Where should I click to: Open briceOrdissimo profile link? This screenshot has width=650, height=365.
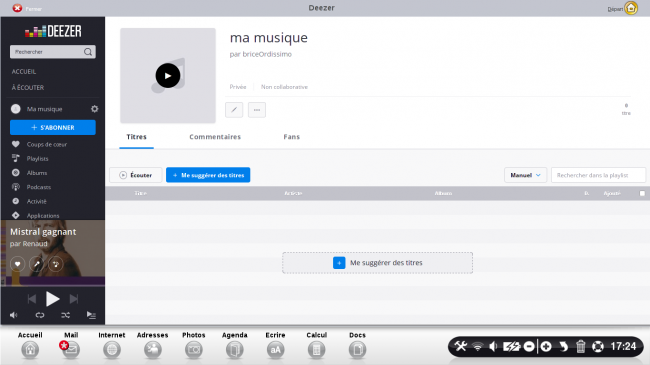(x=267, y=54)
